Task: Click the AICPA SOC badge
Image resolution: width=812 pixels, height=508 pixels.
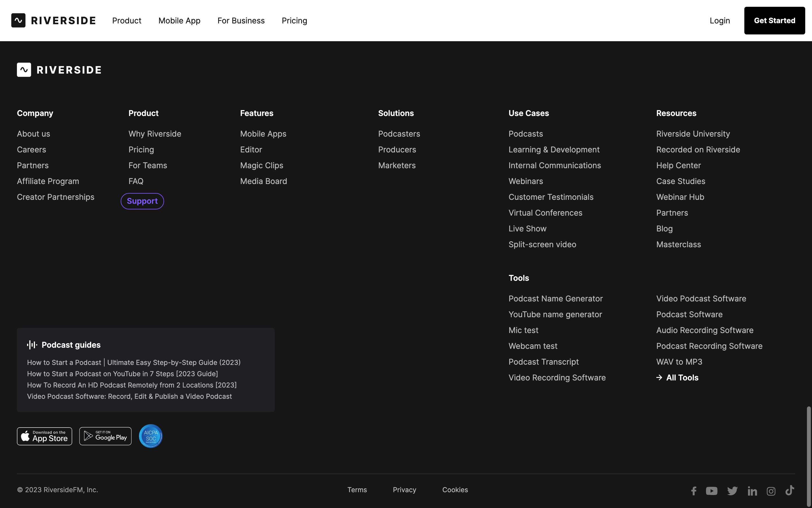Action: click(151, 436)
